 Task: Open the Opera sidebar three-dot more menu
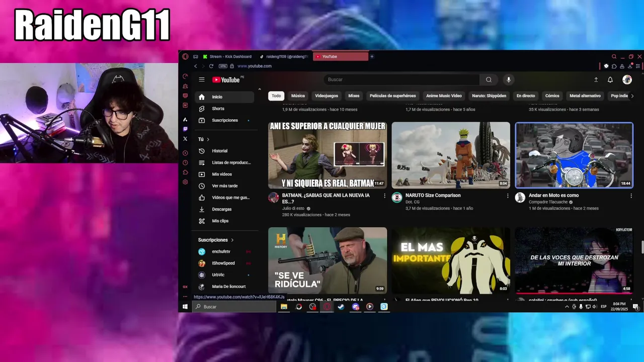[x=185, y=297]
